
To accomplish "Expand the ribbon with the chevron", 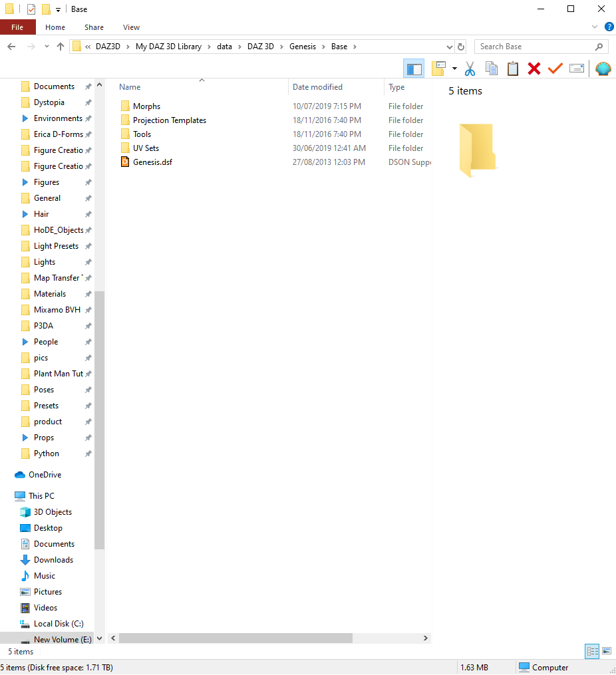I will click(x=595, y=27).
